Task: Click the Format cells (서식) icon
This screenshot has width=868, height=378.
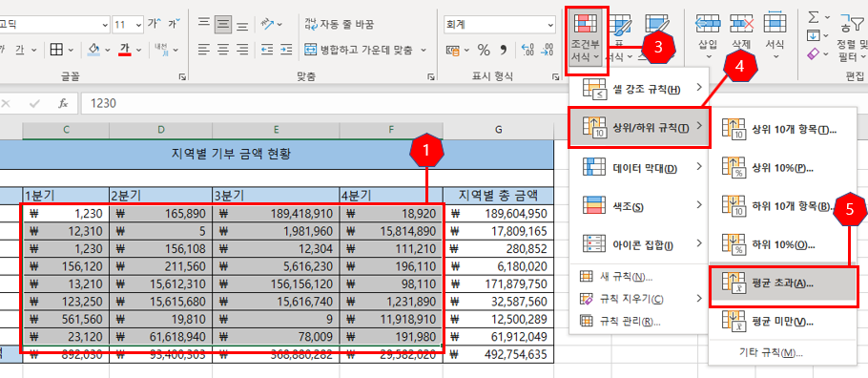Action: 775,24
